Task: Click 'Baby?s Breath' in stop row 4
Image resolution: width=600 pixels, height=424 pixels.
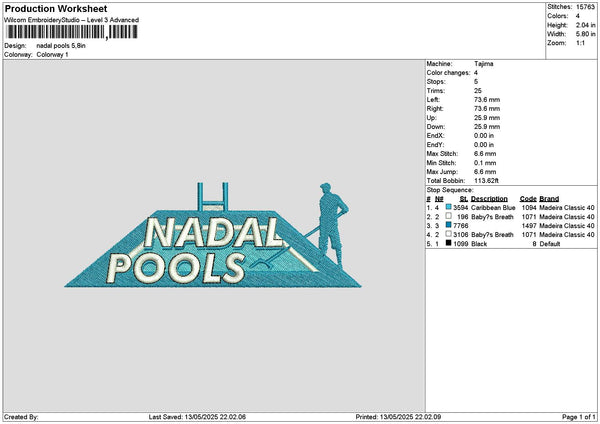Action: [x=492, y=235]
